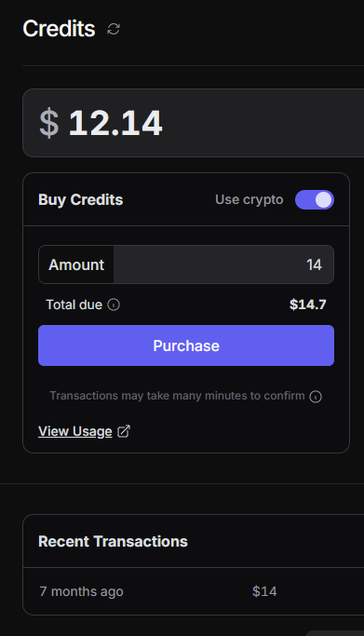Click the transactions may take many minutes note
The height and width of the screenshot is (636, 364).
click(177, 396)
